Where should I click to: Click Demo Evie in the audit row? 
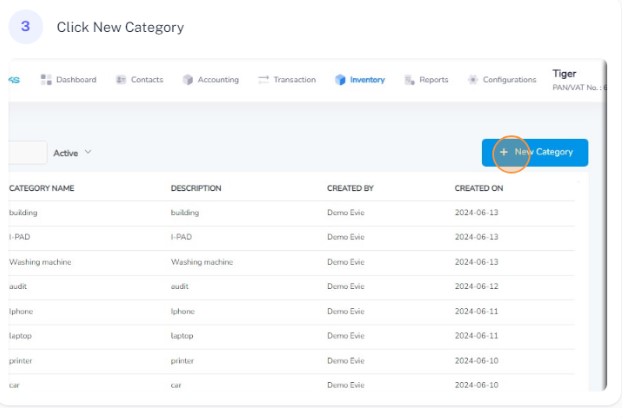click(346, 286)
